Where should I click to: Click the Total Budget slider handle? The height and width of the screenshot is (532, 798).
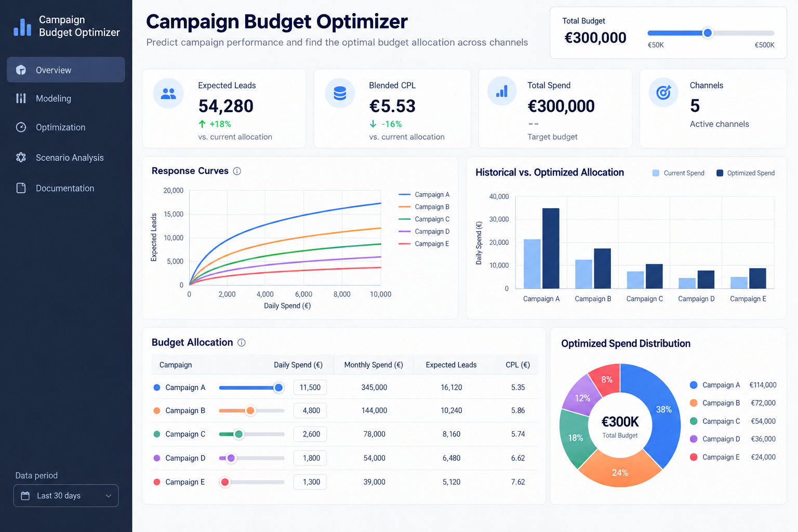pos(707,33)
